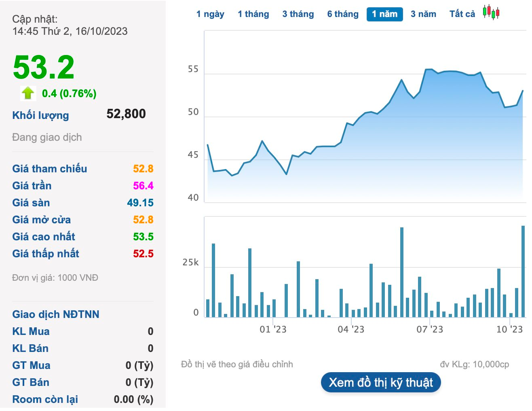The image size is (532, 411).
Task: Click the đv KLg: 10,000cp note
Action: (475, 364)
